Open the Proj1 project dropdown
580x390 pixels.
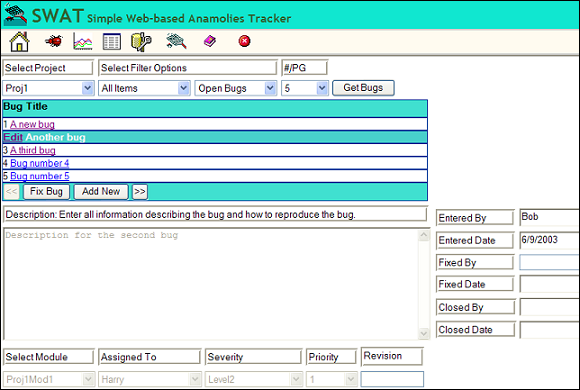tap(48, 88)
